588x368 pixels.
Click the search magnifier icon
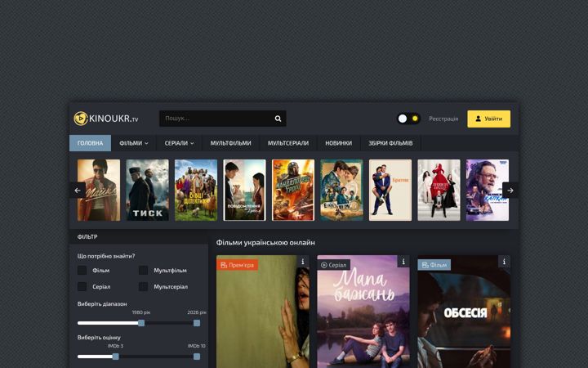278,119
